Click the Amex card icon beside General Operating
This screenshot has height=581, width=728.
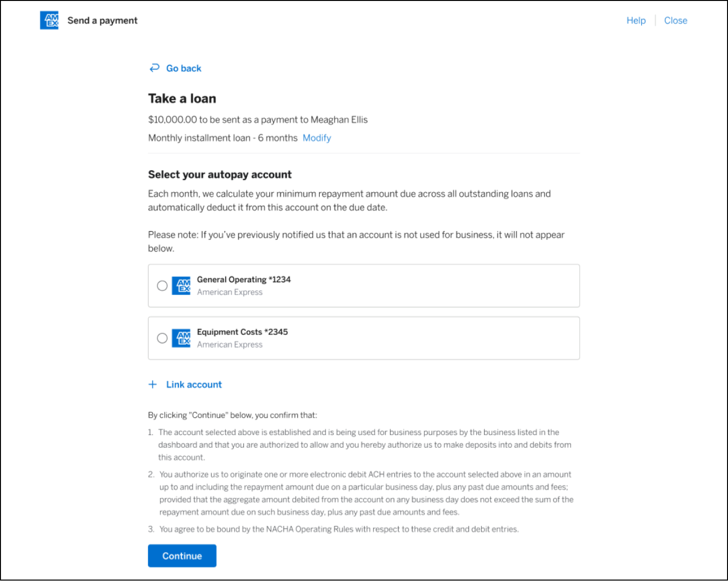(181, 286)
